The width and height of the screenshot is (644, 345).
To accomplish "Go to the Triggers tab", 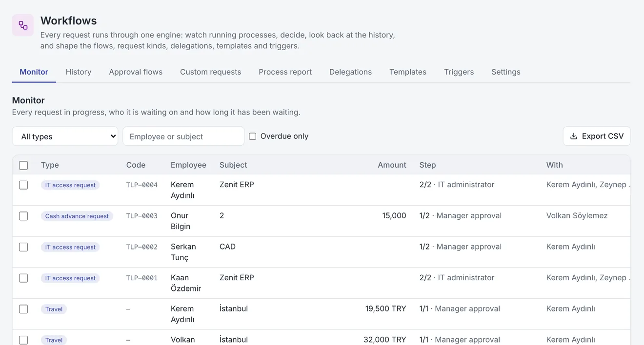I will click(459, 72).
